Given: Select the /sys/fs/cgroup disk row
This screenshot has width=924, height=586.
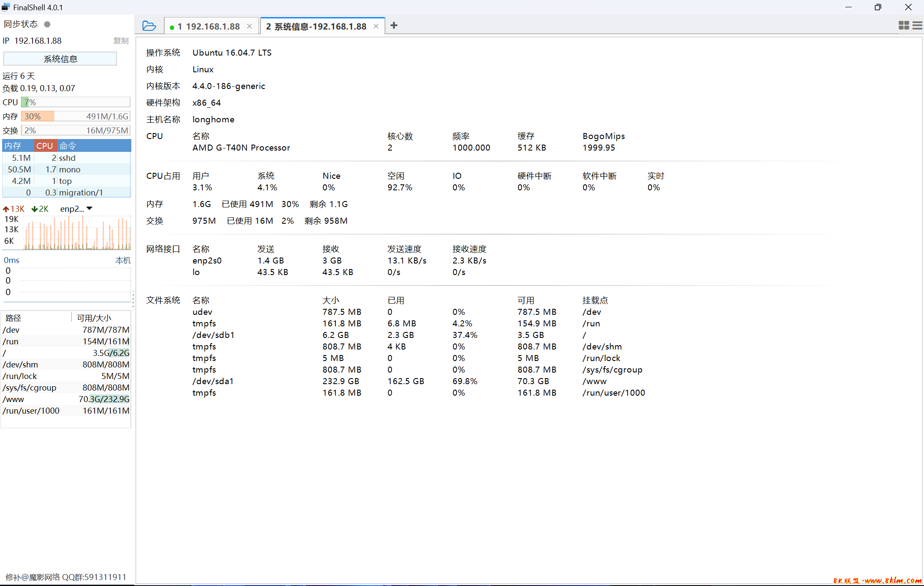Looking at the screenshot, I should tap(66, 388).
